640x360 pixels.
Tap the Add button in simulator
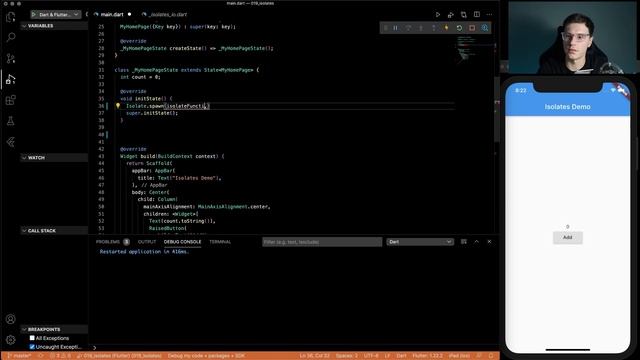pos(567,238)
